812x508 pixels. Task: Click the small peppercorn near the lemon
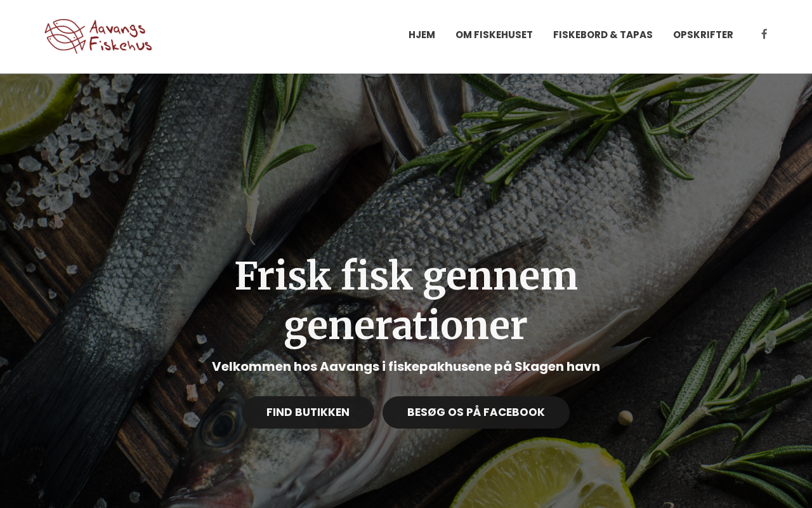[625, 417]
